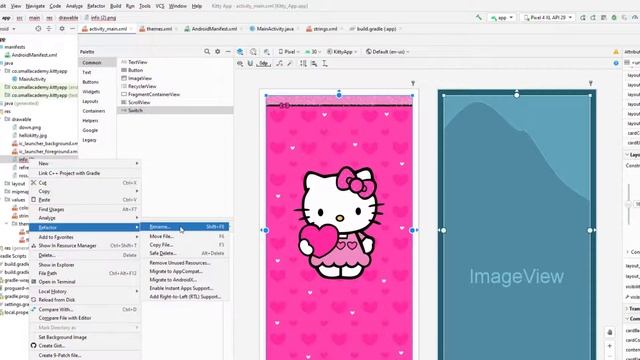
Task: Click the Palette search icon
Action: (x=207, y=52)
